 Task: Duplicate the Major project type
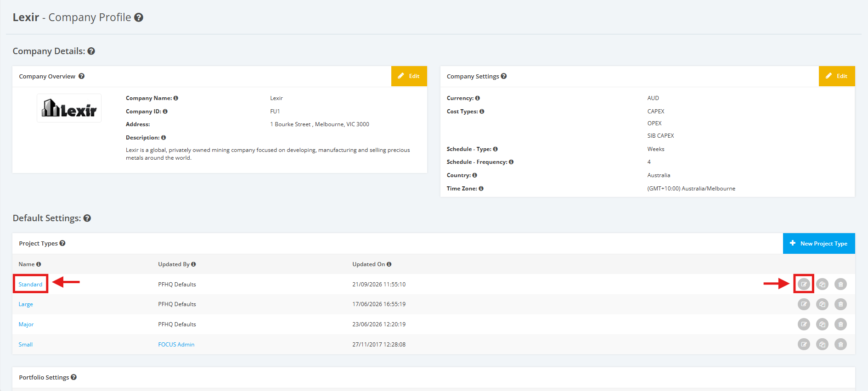[822, 324]
